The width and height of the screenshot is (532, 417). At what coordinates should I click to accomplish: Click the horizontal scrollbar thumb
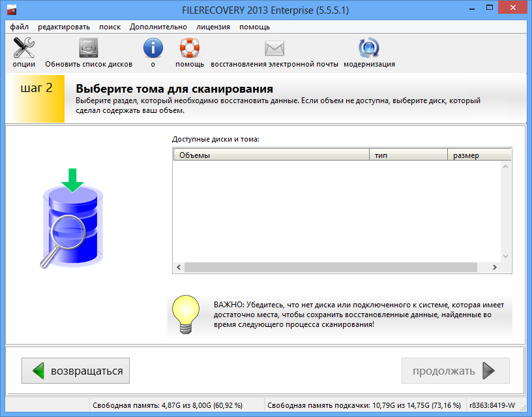click(331, 268)
